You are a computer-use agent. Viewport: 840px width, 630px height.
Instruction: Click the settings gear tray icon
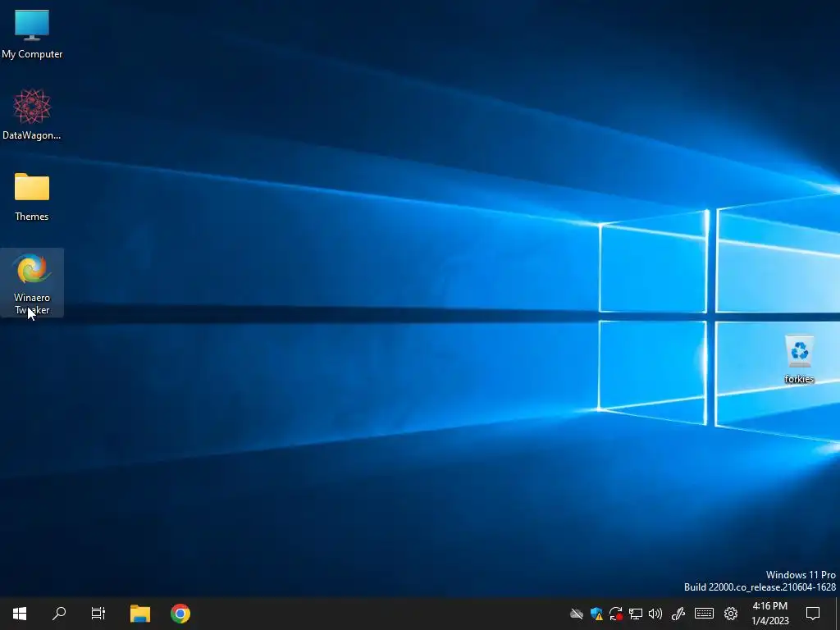[731, 614]
